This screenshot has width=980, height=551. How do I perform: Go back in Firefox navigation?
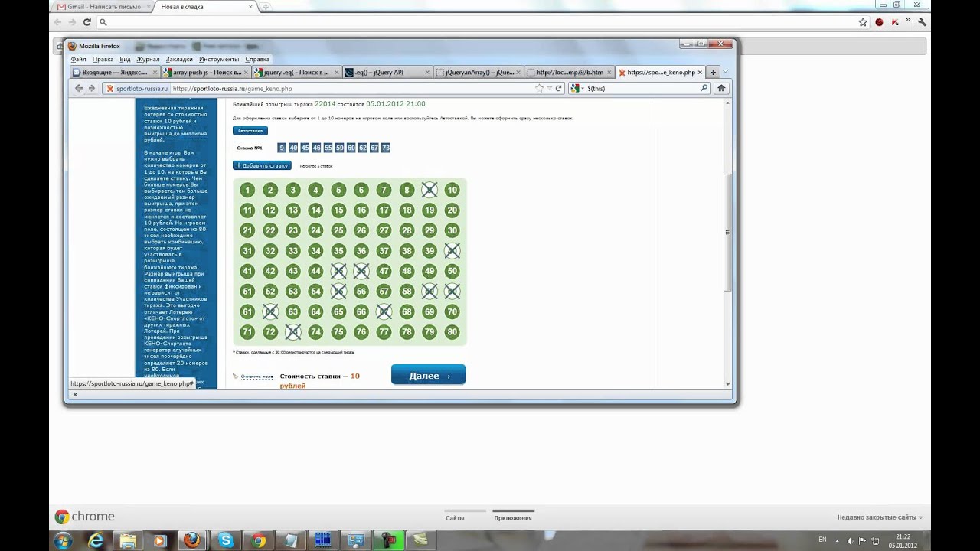(x=78, y=88)
